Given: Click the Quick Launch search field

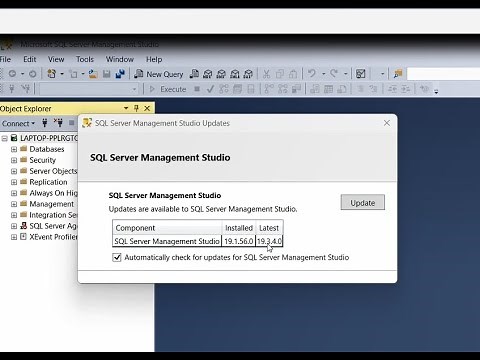Looking at the screenshot, I should (443, 74).
